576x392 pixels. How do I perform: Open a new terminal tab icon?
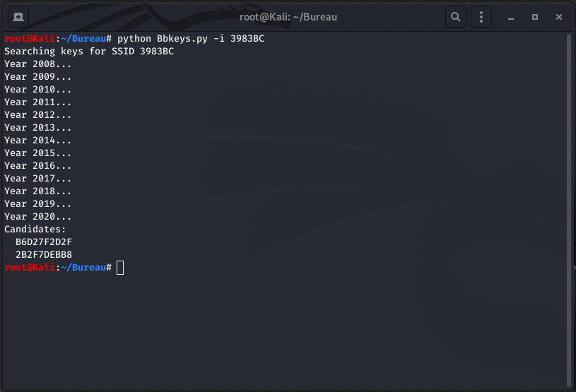18,17
